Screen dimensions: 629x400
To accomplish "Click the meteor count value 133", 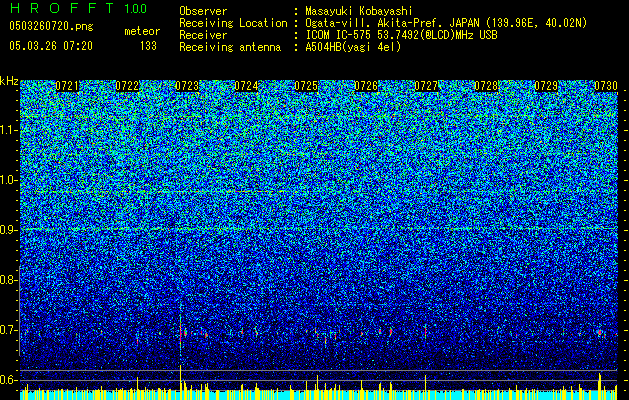I will [148, 46].
